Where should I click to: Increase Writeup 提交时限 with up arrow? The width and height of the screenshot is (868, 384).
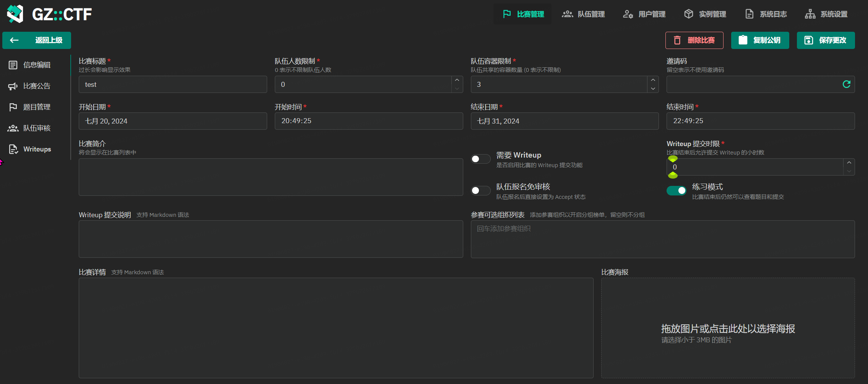point(849,163)
